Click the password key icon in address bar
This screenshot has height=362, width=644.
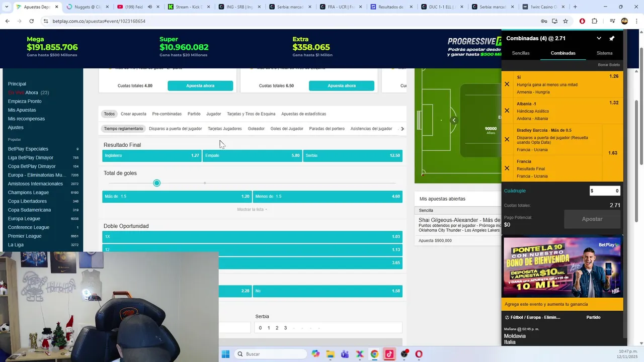click(543, 21)
